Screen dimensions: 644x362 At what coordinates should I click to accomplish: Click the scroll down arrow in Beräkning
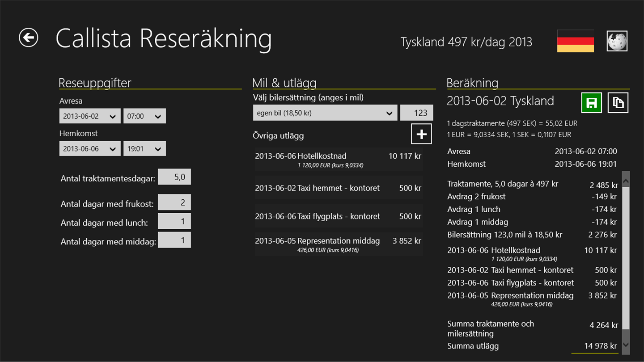point(626,345)
